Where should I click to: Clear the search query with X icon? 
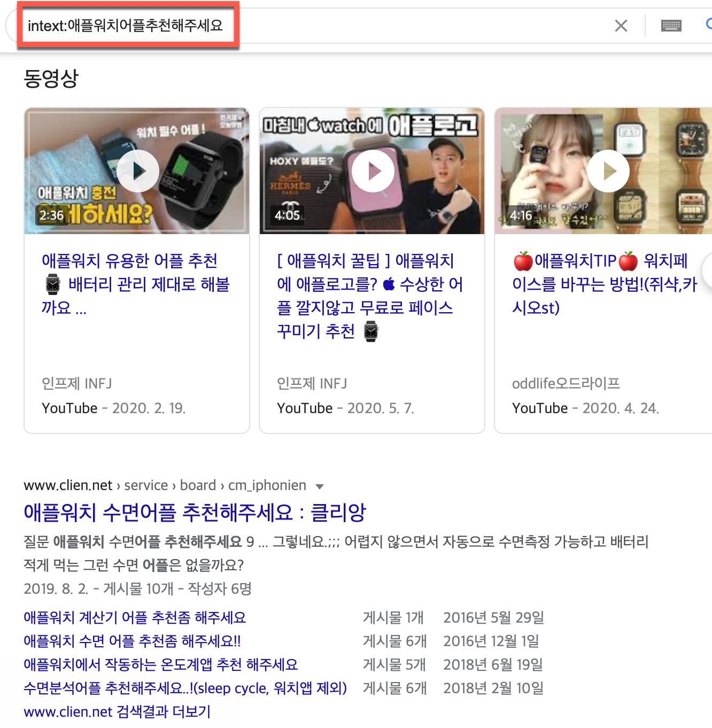(x=621, y=26)
